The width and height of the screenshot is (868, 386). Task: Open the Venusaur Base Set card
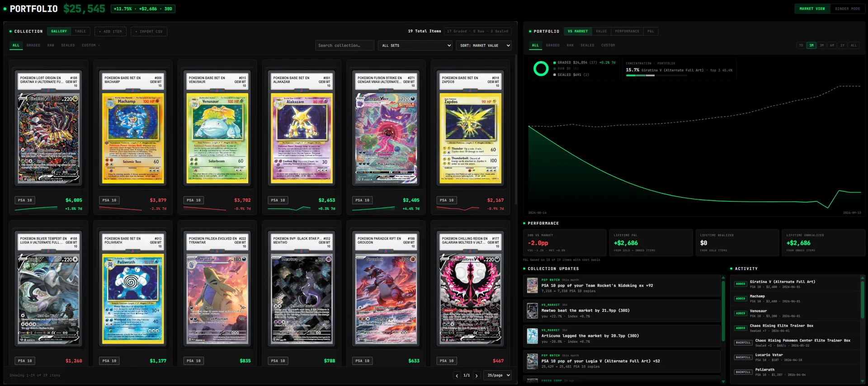coord(217,137)
